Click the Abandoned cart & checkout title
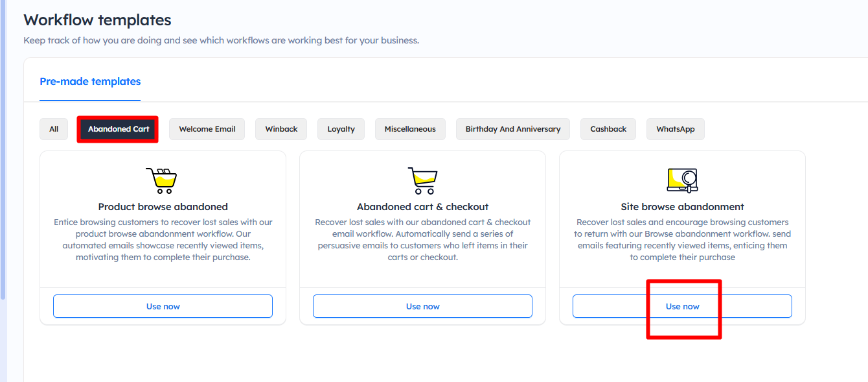 [422, 207]
